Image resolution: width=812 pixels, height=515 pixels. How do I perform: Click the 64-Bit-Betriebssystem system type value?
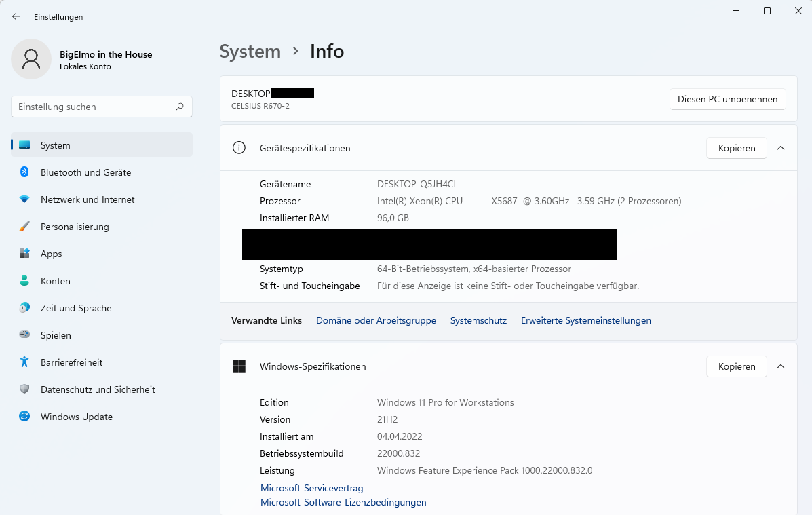click(474, 269)
